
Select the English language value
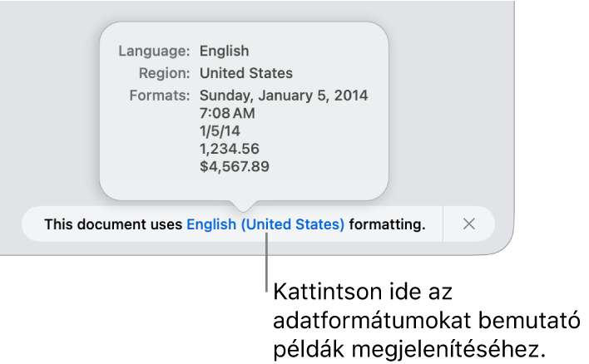click(x=224, y=52)
